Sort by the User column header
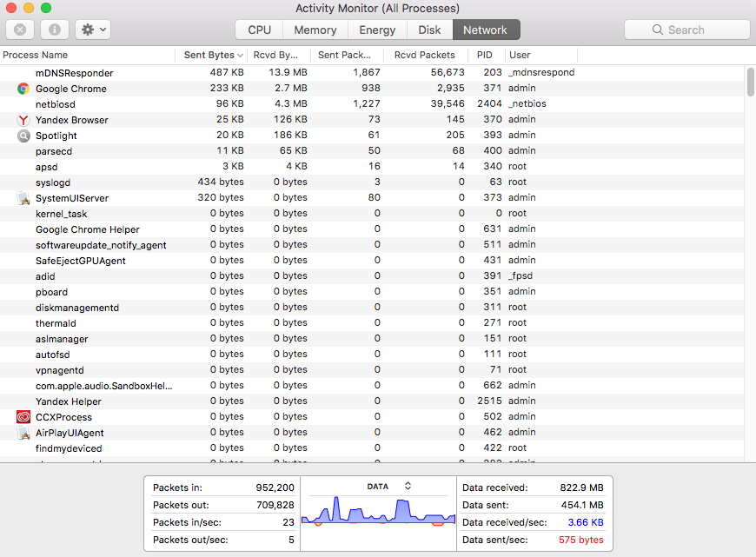 tap(541, 55)
